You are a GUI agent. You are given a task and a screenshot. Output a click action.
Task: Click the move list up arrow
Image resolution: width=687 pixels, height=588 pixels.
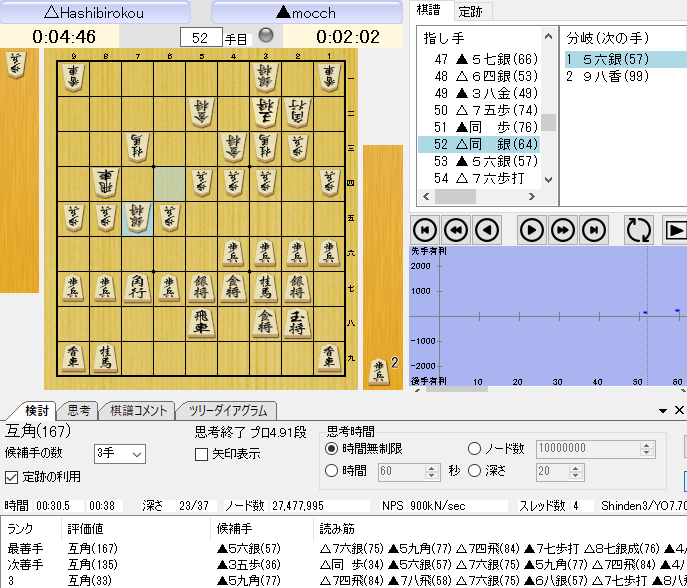[548, 37]
